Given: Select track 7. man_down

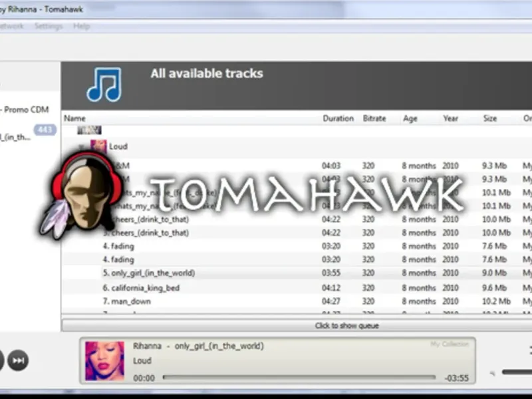Looking at the screenshot, I should coord(126,301).
